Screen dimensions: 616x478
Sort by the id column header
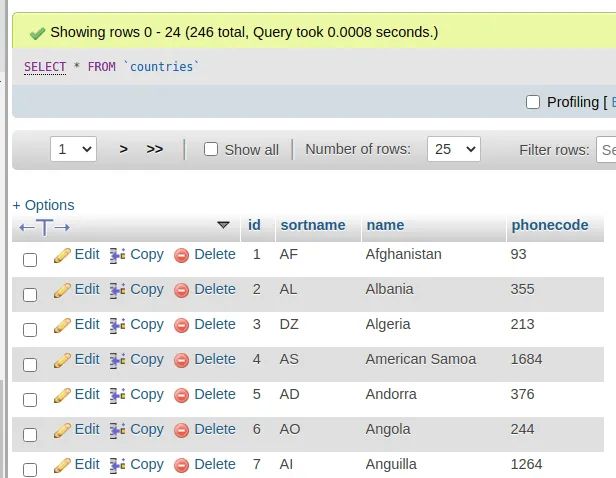pos(254,225)
